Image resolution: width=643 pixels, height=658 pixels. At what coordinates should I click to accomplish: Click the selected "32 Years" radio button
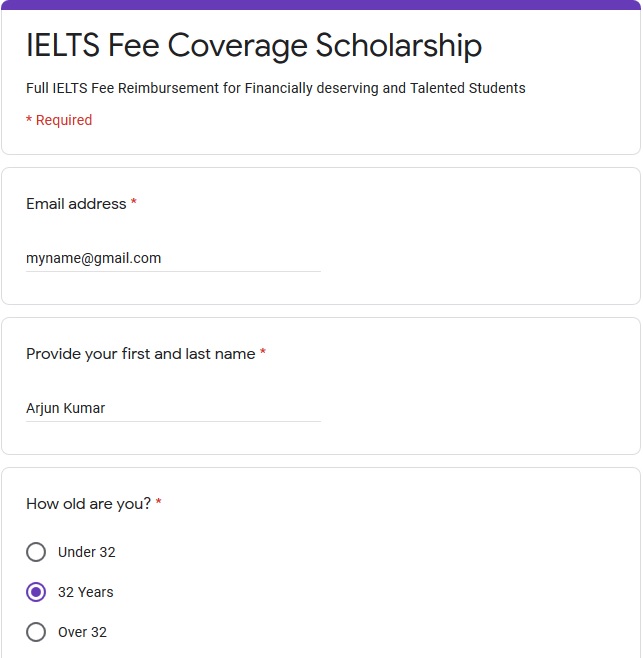tap(36, 592)
